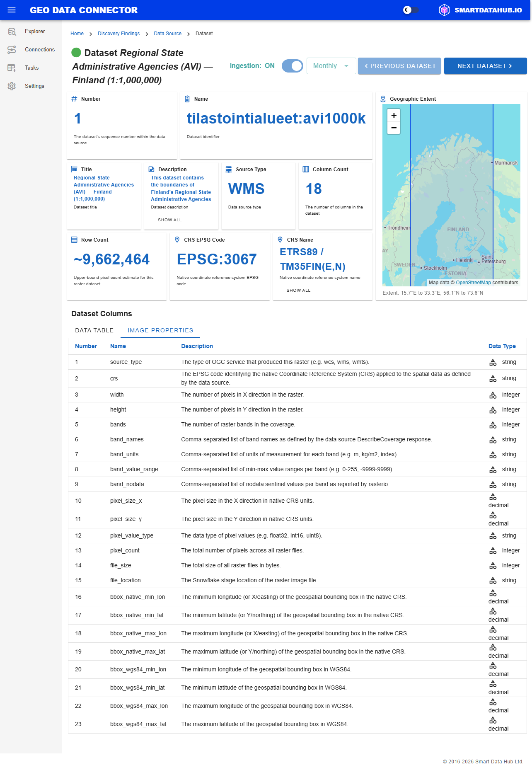Select the bbox_native_min_lon name cell
The height and width of the screenshot is (770, 532).
coord(138,597)
